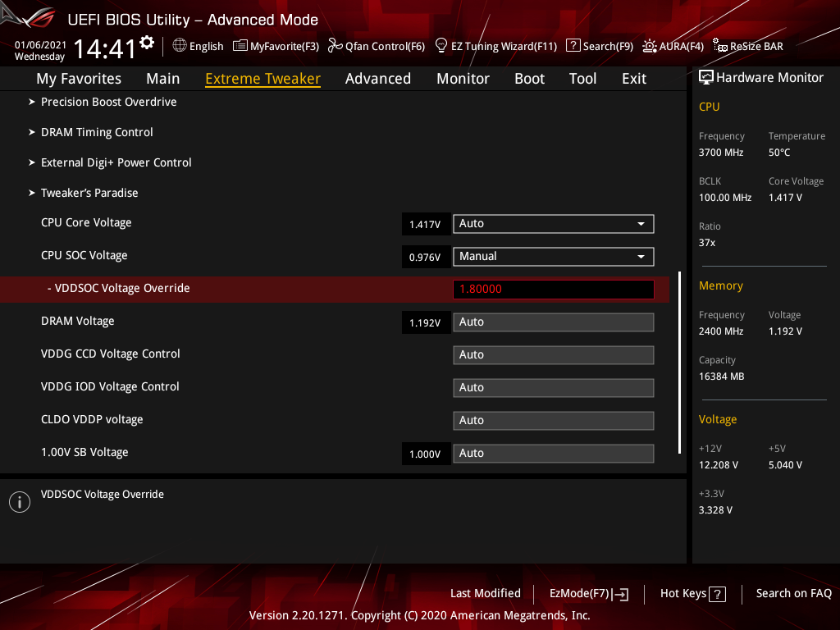
Task: Click Search on FAQ
Action: [x=793, y=594]
